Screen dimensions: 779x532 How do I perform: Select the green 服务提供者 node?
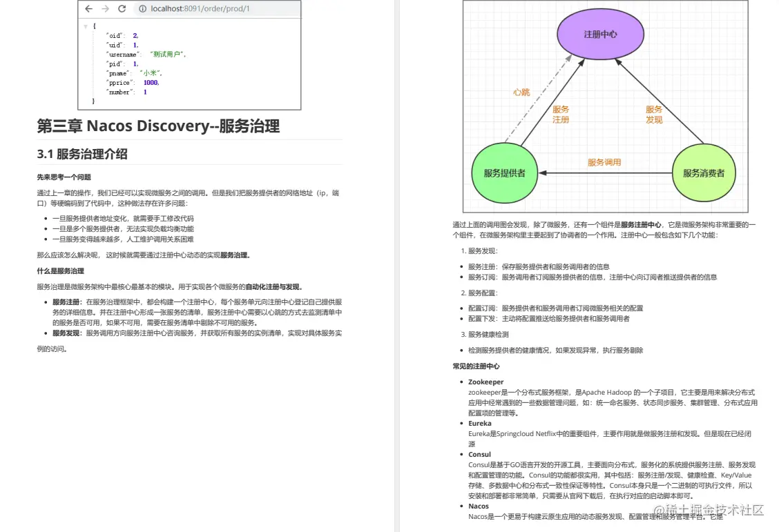505,174
